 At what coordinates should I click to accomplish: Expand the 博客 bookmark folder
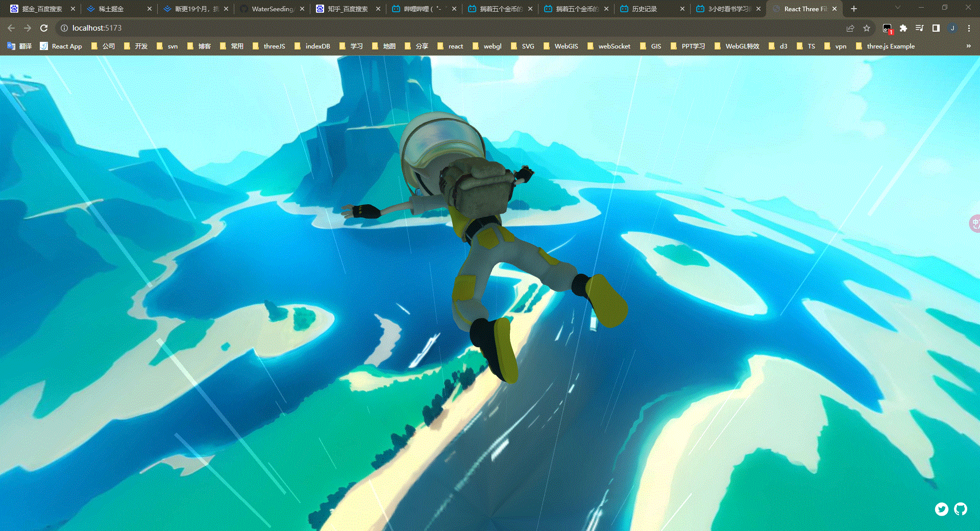point(199,46)
